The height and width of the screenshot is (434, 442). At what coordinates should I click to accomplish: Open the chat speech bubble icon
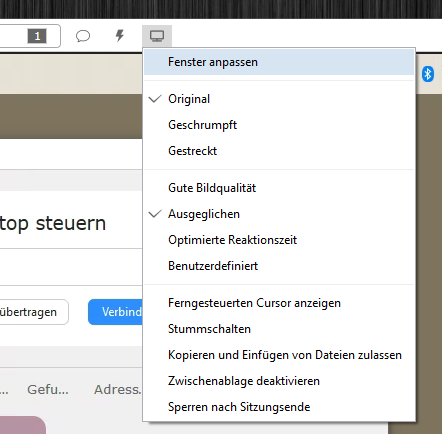83,36
